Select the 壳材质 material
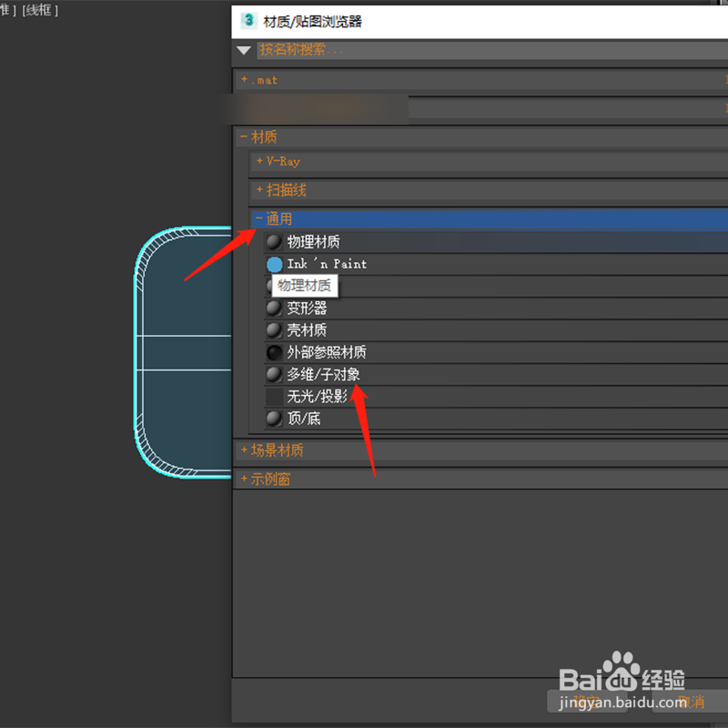This screenshot has width=728, height=728. click(496, 330)
